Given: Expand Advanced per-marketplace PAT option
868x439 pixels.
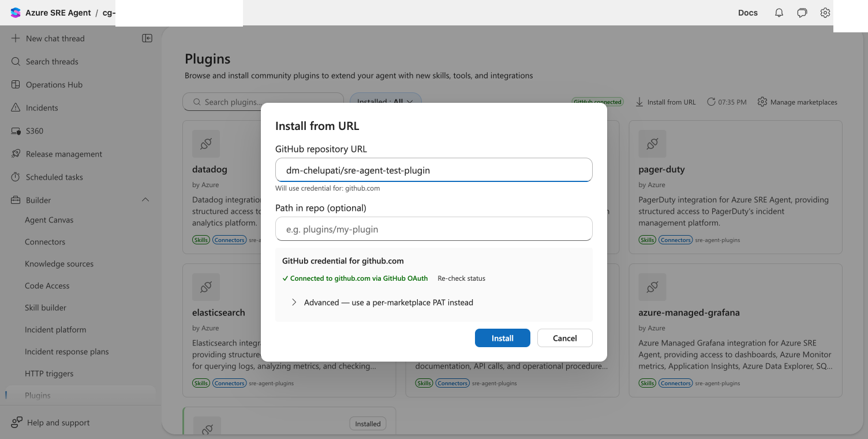Looking at the screenshot, I should pyautogui.click(x=382, y=302).
